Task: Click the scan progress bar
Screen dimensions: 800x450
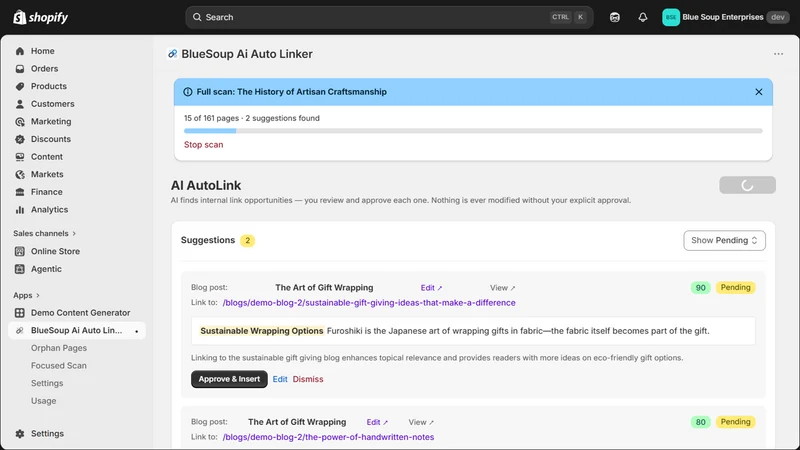Action: pyautogui.click(x=473, y=131)
